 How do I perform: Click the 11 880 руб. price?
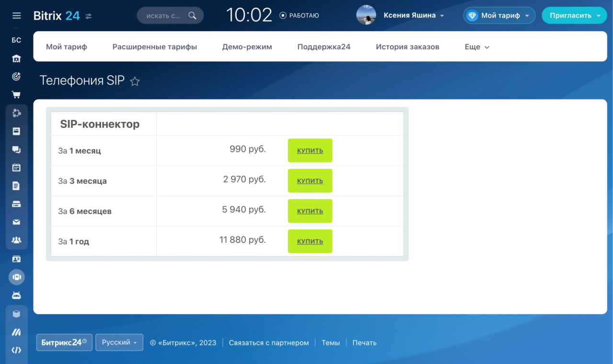click(x=242, y=240)
